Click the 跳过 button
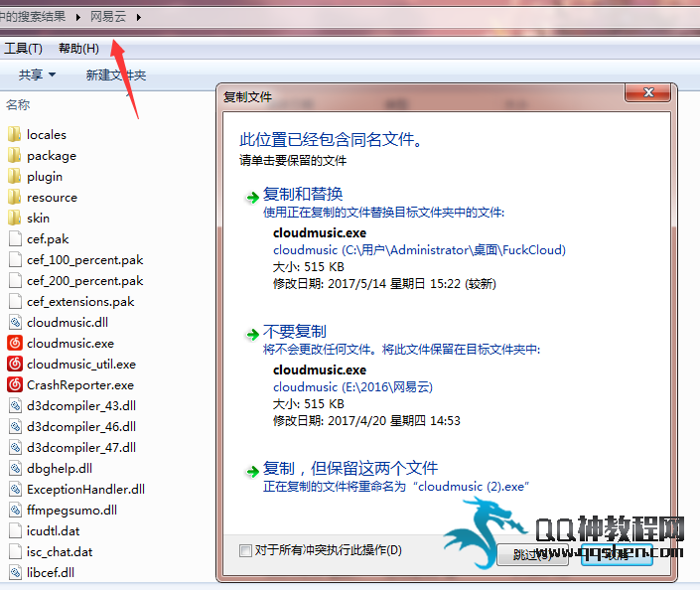Viewport: 700px width, 590px height. click(532, 554)
